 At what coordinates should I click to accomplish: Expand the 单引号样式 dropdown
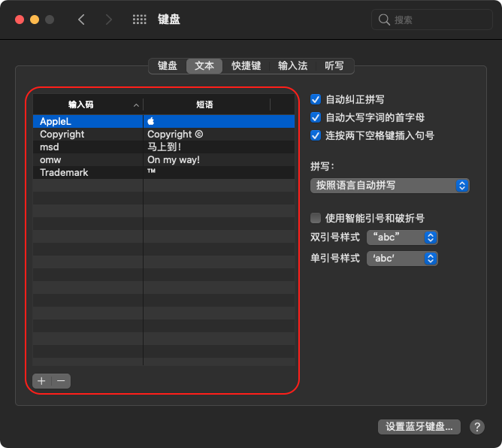[402, 259]
